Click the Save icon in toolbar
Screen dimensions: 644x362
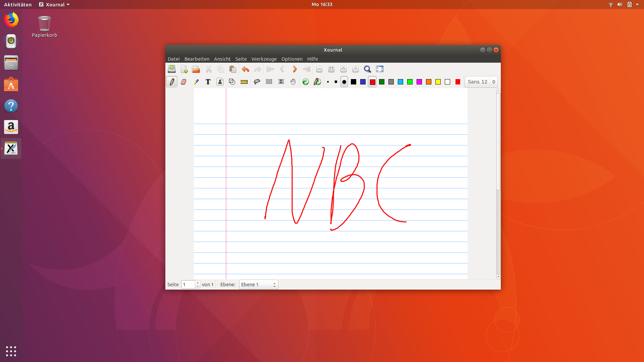tap(172, 69)
